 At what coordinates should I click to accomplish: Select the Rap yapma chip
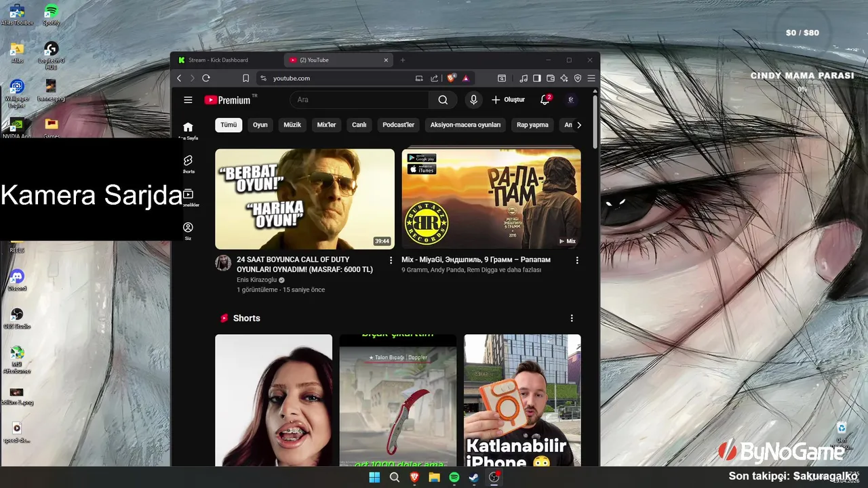532,125
